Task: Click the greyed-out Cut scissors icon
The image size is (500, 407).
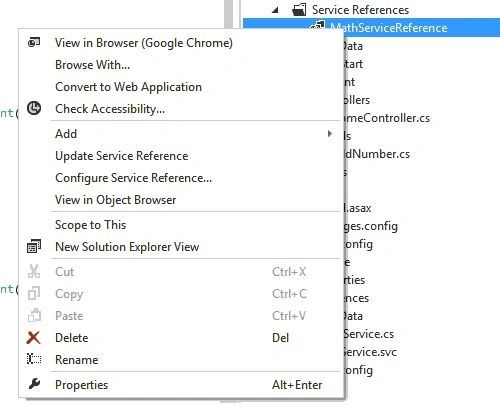Action: coord(34,271)
